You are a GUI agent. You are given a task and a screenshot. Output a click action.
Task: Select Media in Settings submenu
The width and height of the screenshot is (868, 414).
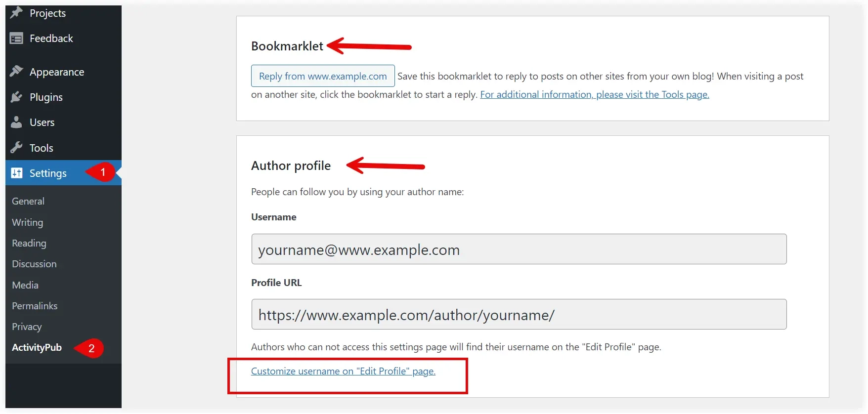(x=25, y=285)
